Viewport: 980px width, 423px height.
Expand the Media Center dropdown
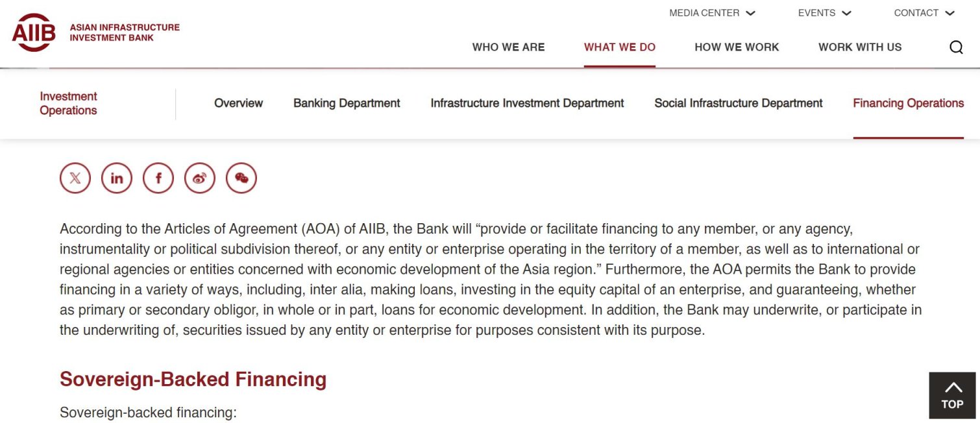712,13
